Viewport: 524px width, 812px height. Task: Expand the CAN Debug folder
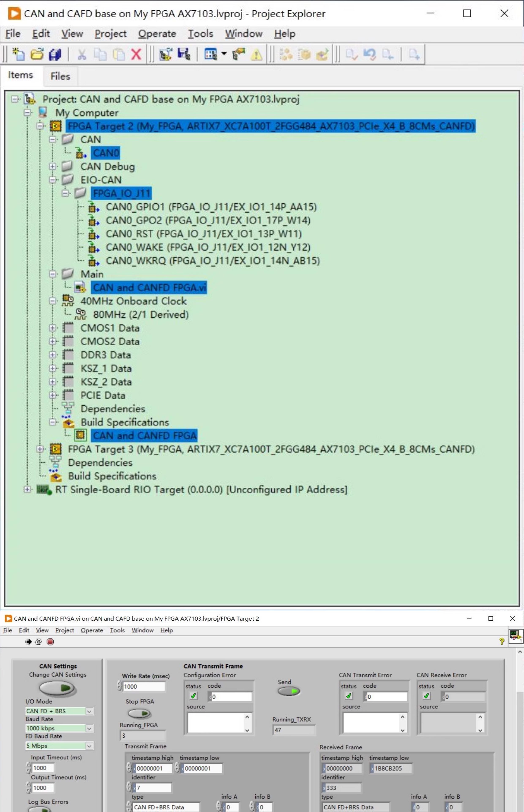(52, 166)
